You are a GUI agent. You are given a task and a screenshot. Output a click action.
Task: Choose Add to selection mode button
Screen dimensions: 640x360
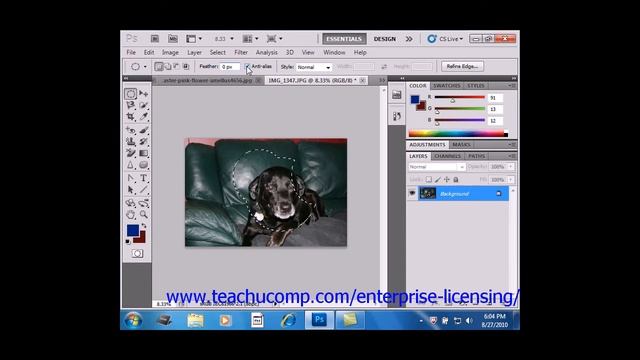[168, 66]
